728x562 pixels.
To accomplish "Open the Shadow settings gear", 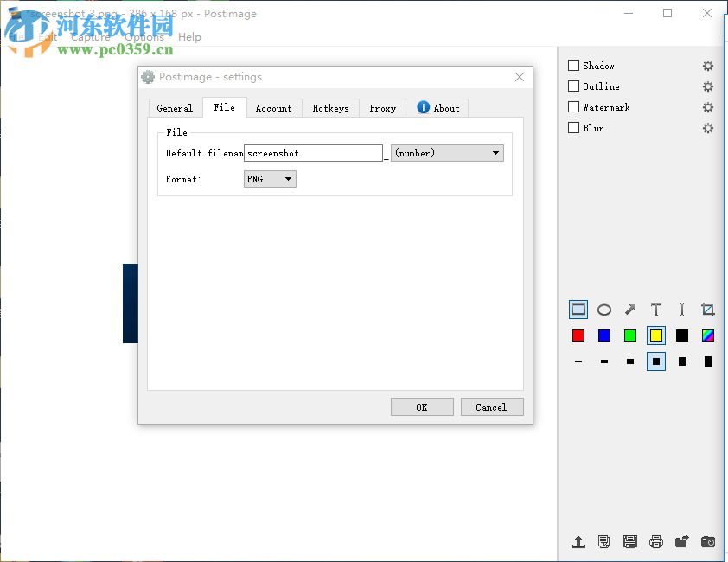I will tap(708, 65).
